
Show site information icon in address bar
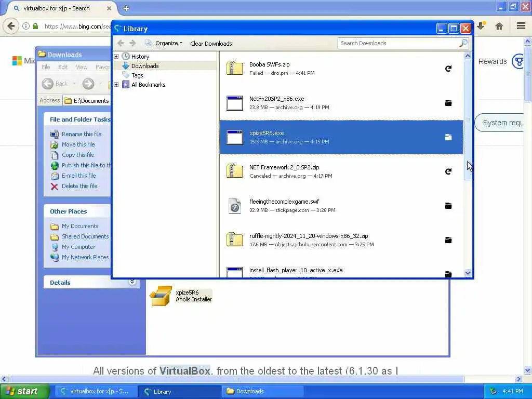(x=26, y=26)
